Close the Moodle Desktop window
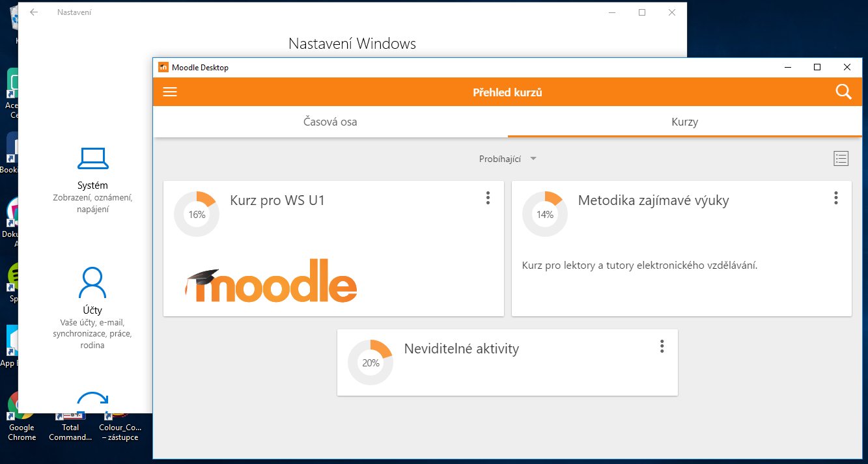 (847, 67)
